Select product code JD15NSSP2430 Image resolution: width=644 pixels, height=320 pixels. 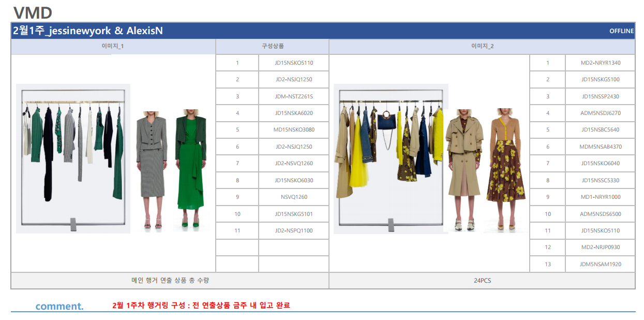pos(601,96)
